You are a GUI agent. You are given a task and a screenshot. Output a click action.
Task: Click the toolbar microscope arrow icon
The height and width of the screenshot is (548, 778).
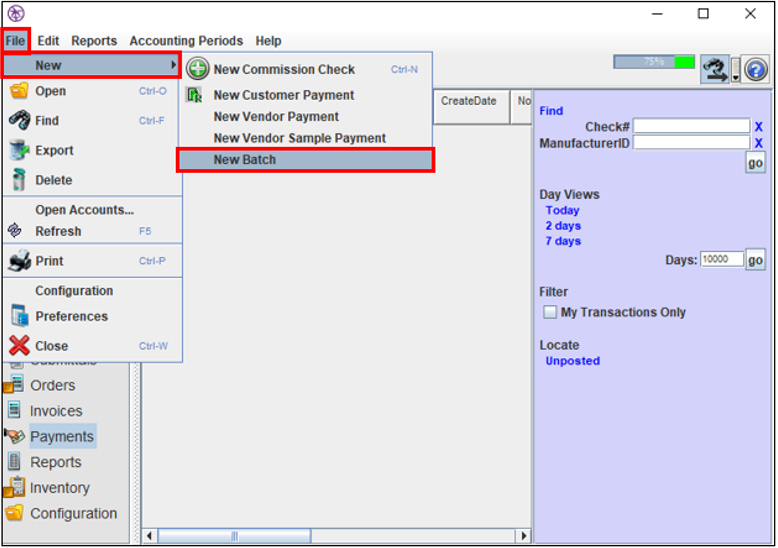[x=714, y=69]
